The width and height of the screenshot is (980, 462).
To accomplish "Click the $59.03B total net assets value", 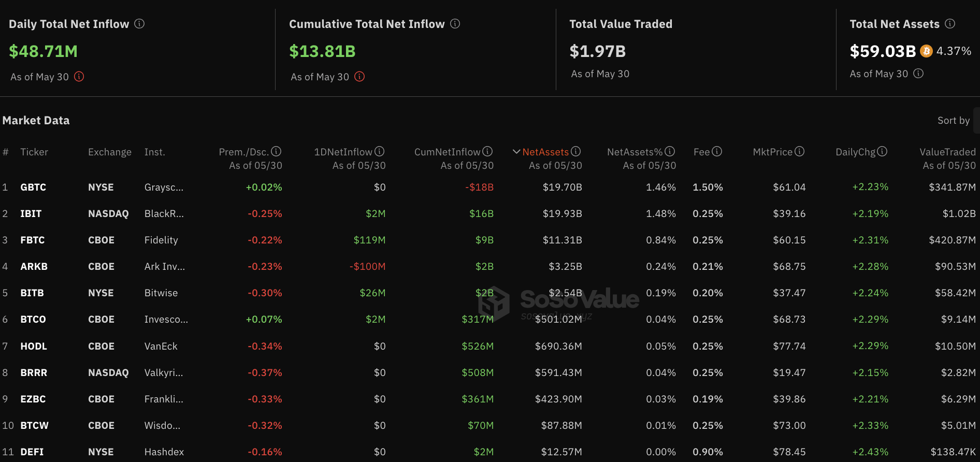I will [883, 51].
